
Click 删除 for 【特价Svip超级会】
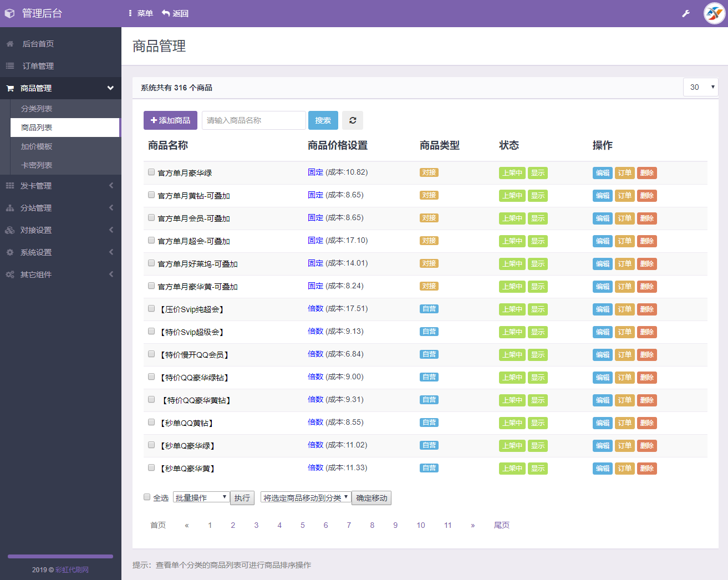coord(647,332)
